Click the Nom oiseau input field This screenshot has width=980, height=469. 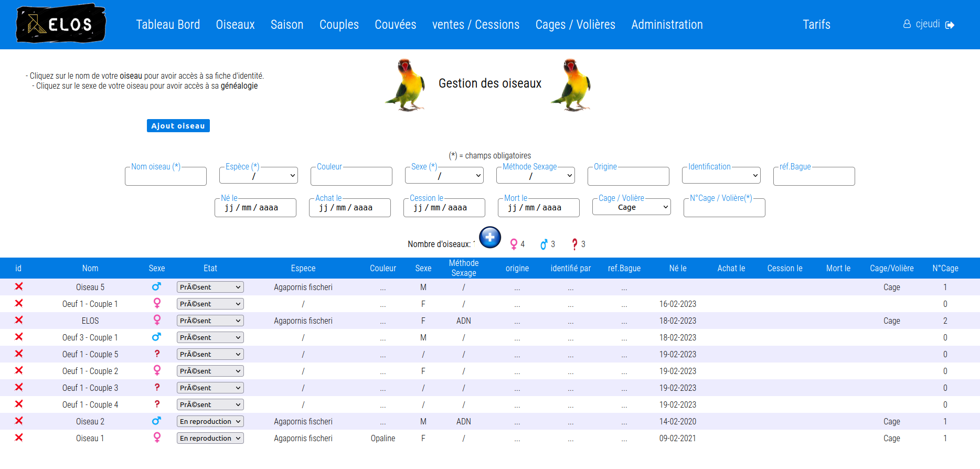166,176
